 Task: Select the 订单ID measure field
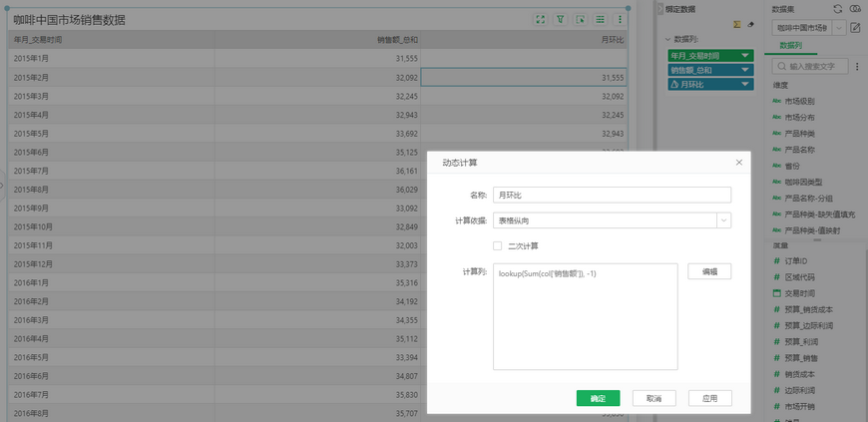point(796,260)
